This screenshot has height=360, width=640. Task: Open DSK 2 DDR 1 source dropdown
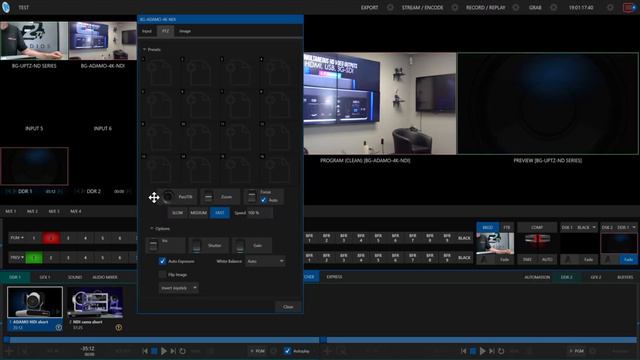point(619,227)
